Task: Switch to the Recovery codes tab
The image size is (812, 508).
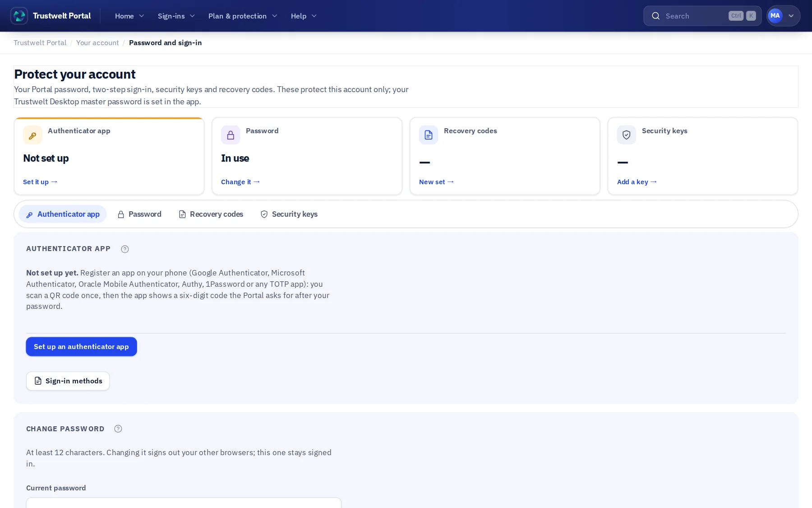Action: coord(211,214)
